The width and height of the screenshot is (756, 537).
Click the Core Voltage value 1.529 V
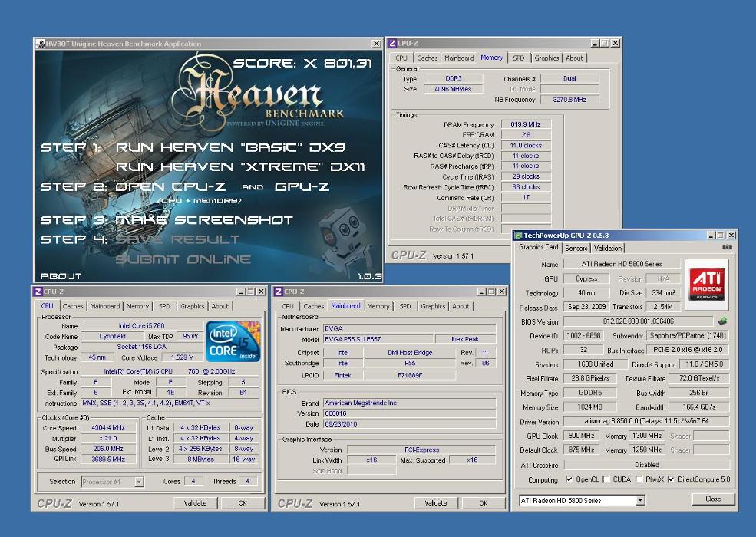[x=182, y=357]
